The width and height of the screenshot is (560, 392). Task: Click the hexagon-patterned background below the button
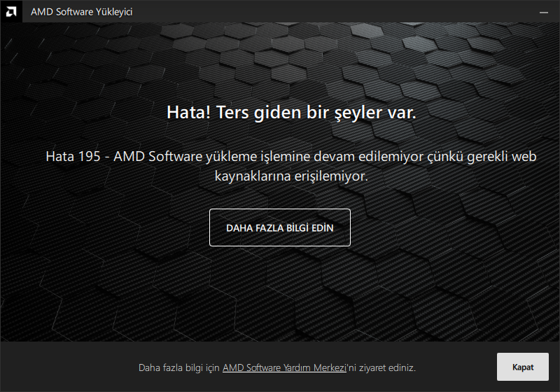pyautogui.click(x=279, y=293)
